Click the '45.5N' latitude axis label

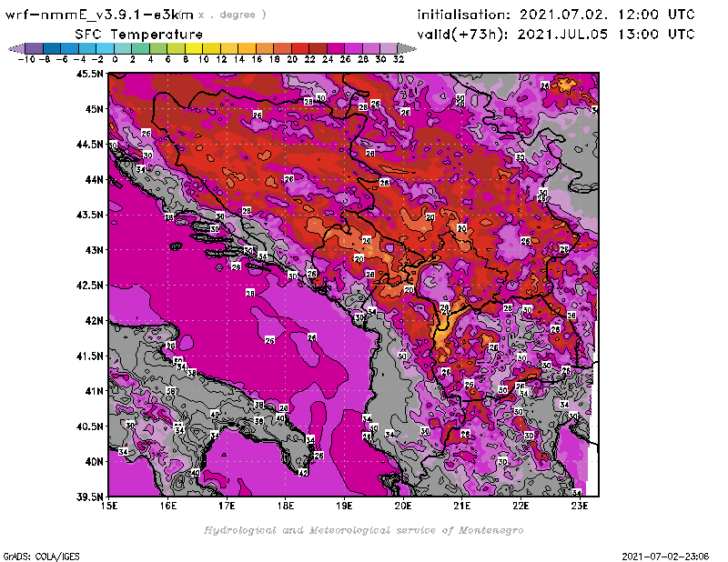click(x=89, y=74)
